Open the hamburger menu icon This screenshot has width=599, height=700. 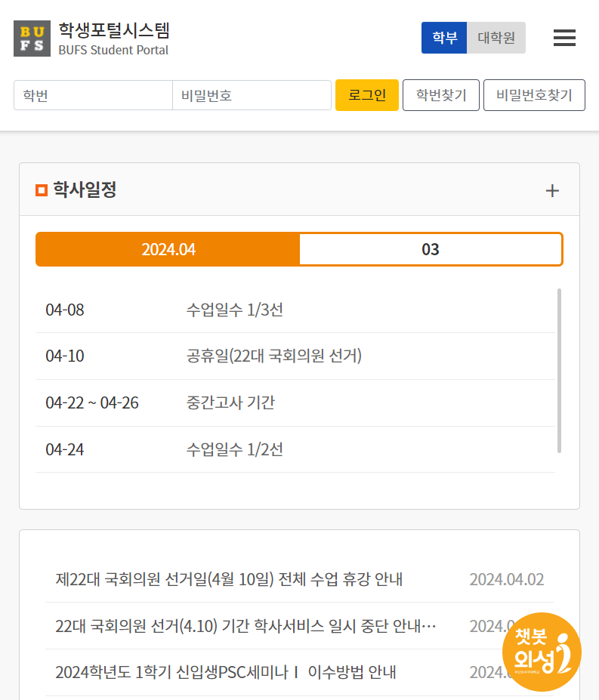point(564,38)
